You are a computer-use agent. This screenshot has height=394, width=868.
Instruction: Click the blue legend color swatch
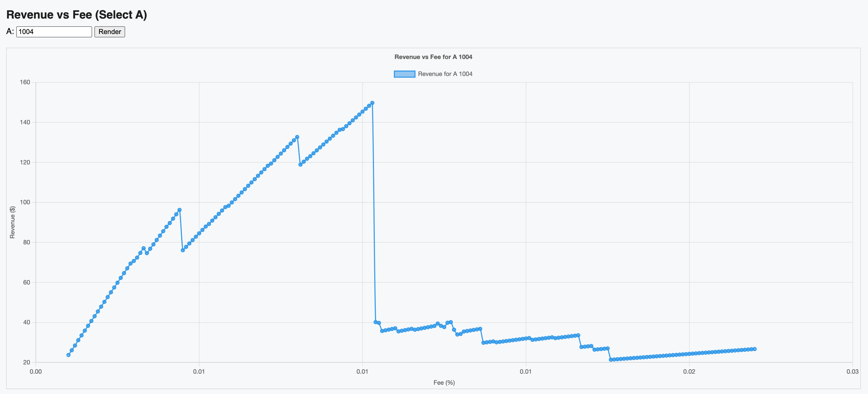click(404, 74)
